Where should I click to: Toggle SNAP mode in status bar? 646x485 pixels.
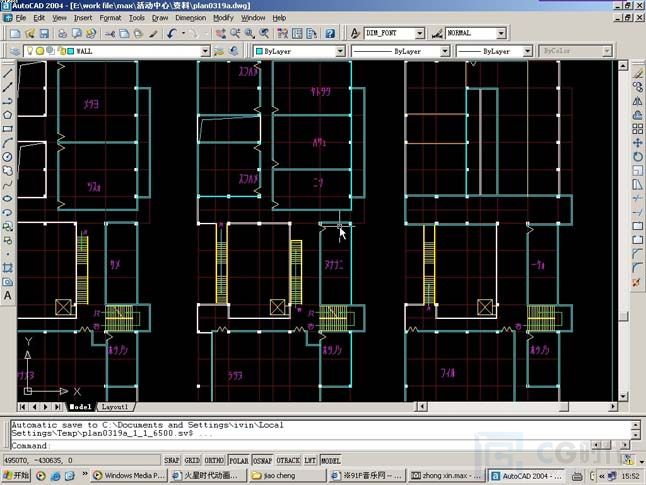(172, 460)
